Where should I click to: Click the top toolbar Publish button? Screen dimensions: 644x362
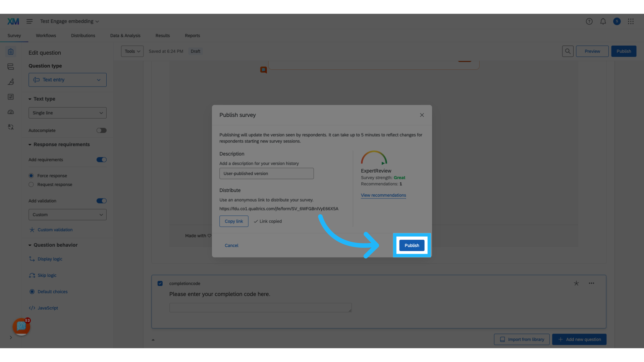[x=624, y=51]
